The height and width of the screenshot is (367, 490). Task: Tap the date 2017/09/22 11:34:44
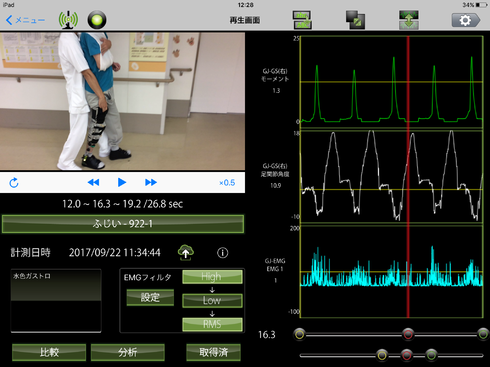(115, 253)
